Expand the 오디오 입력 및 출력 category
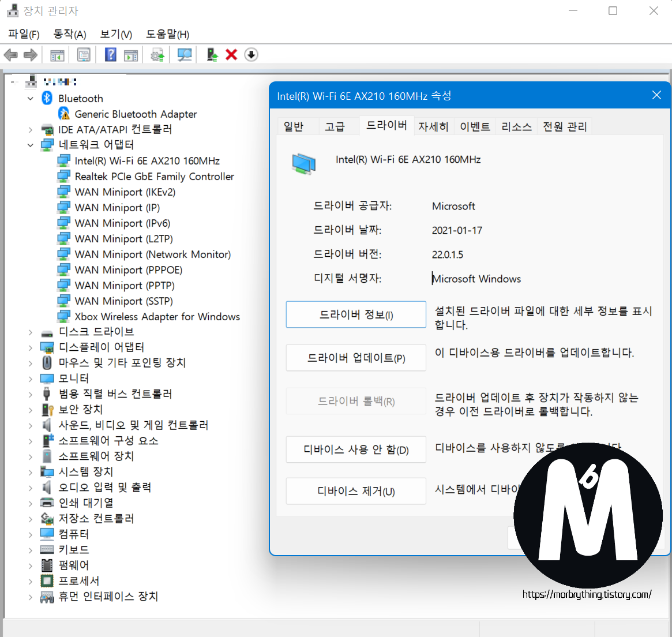Screen dimensions: 672x637 pos(31,488)
